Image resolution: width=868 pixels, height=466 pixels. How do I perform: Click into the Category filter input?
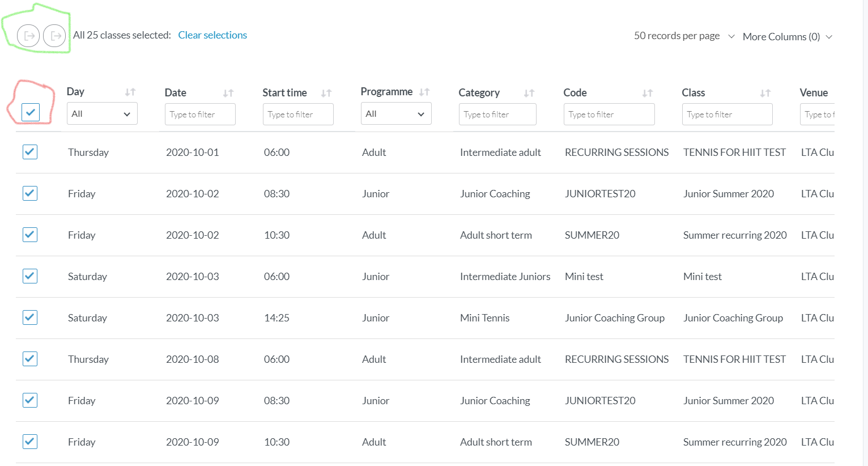click(497, 115)
